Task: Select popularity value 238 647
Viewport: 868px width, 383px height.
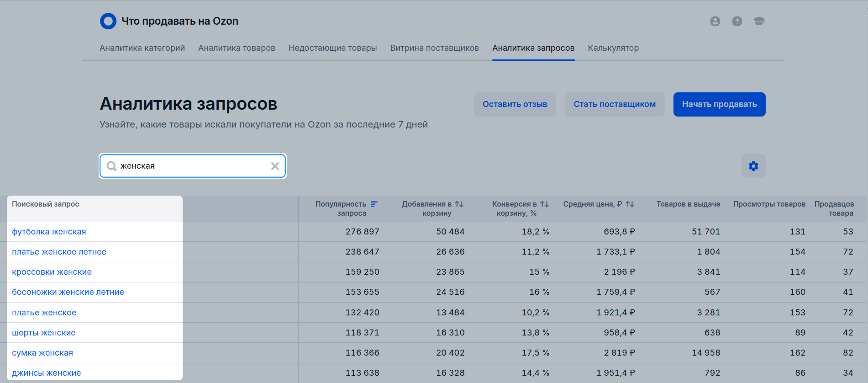Action: 362,252
